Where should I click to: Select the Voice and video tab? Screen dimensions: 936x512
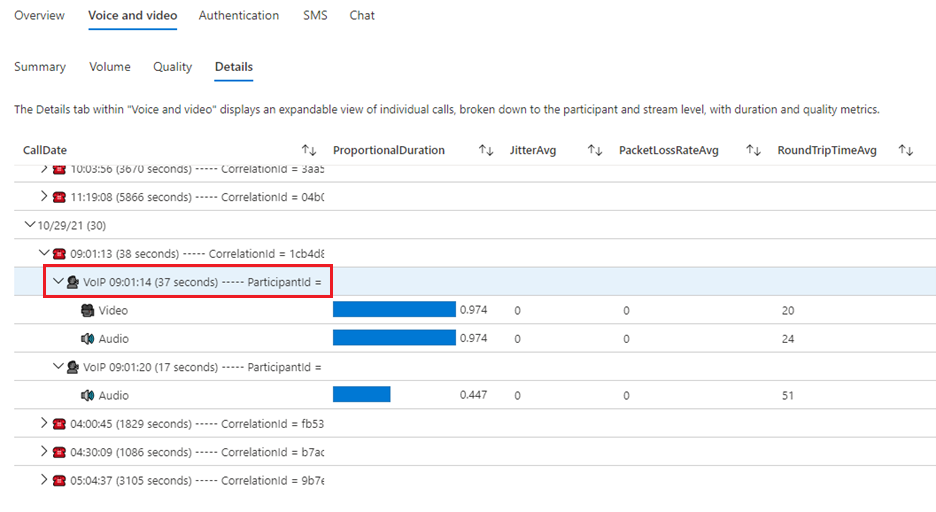click(133, 16)
